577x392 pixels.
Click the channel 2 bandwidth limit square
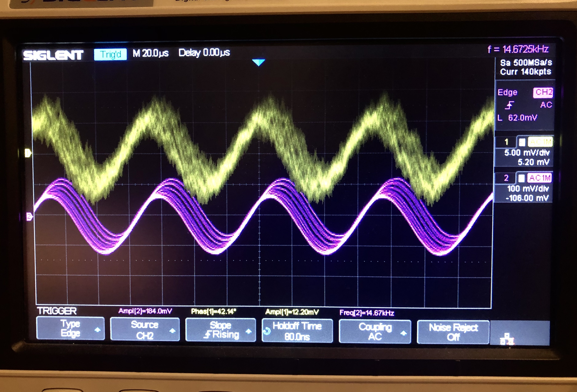521,178
